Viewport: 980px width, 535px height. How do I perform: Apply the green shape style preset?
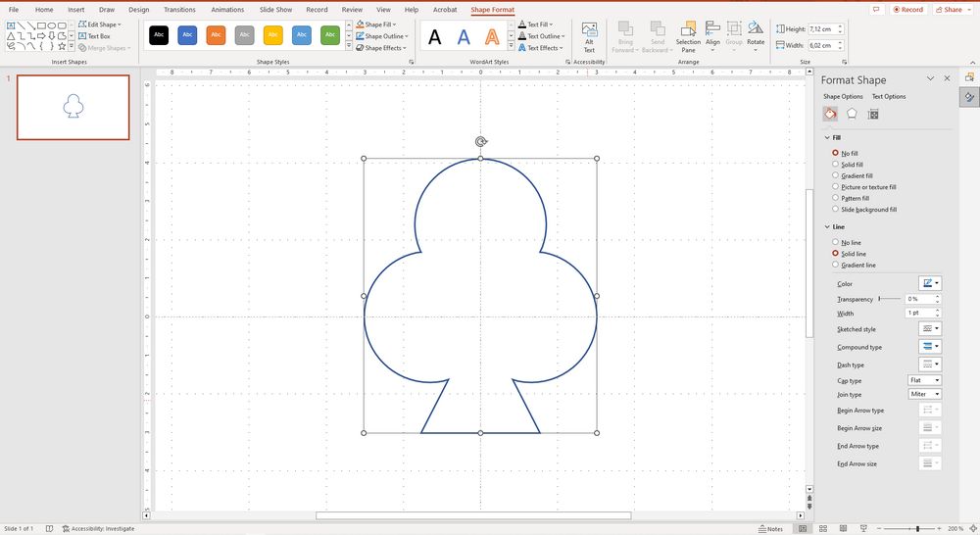pyautogui.click(x=330, y=35)
